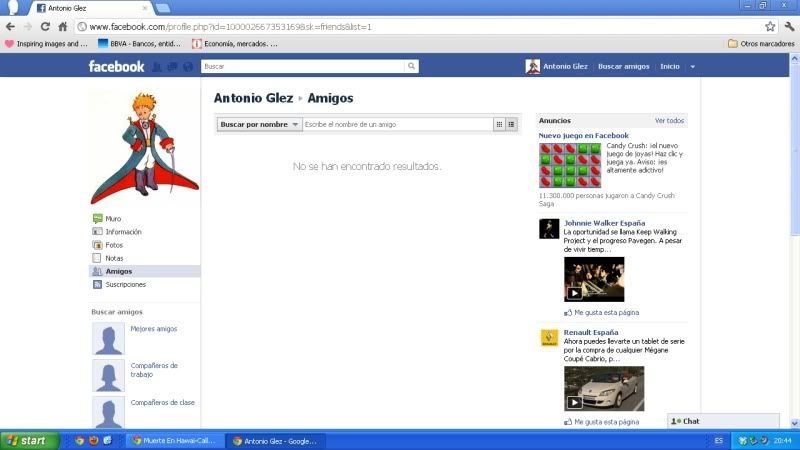
Task: Open Economía, mercados bookmark
Action: 235,44
